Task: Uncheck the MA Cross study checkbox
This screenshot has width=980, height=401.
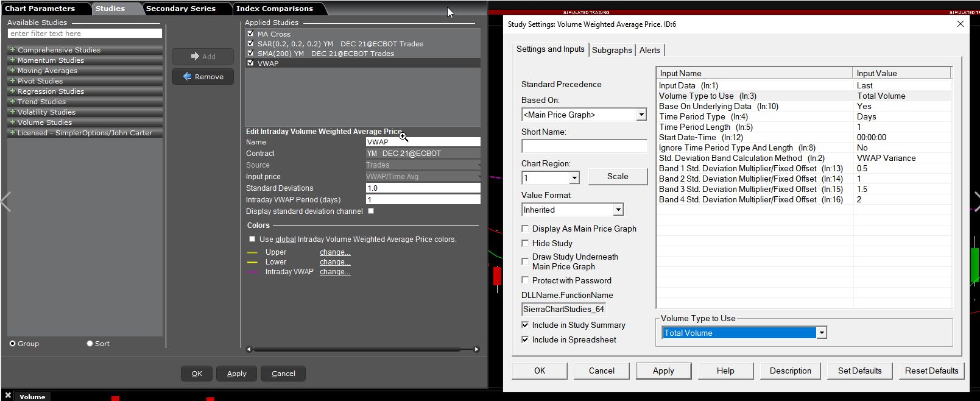Action: (250, 34)
